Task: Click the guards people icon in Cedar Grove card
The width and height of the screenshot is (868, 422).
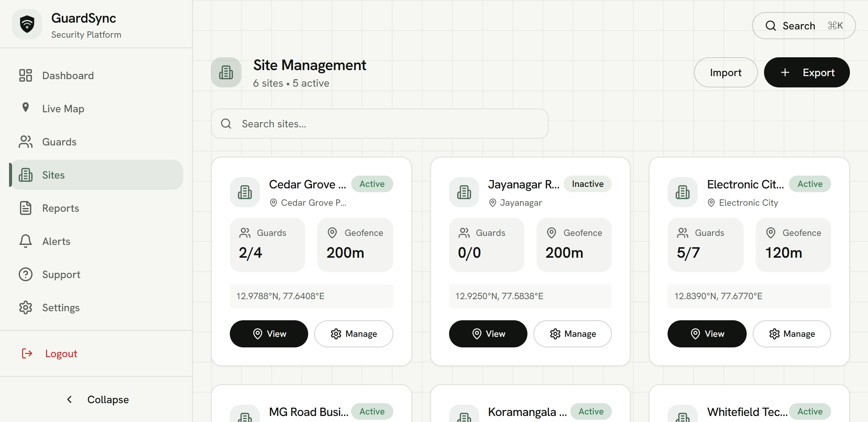Action: [x=245, y=233]
